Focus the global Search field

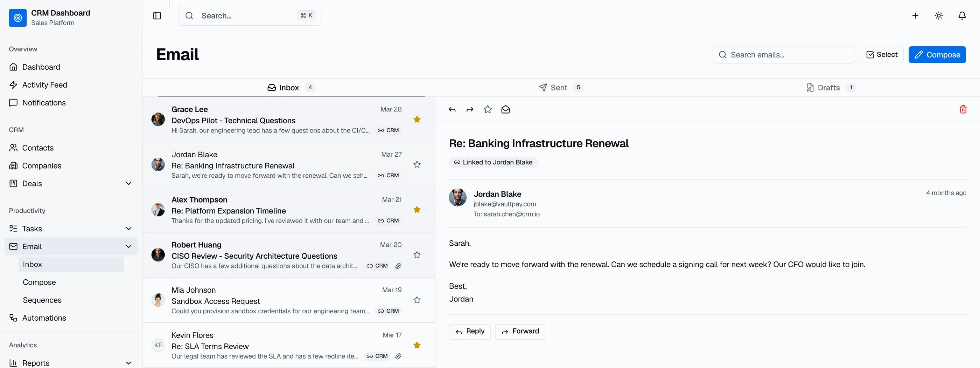click(x=250, y=16)
